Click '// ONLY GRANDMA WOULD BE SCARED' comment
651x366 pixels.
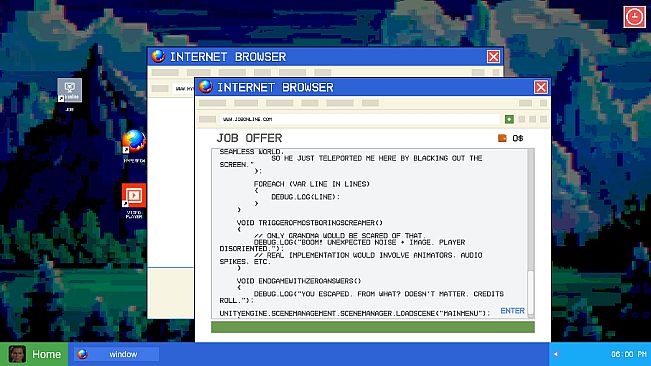tap(340, 235)
